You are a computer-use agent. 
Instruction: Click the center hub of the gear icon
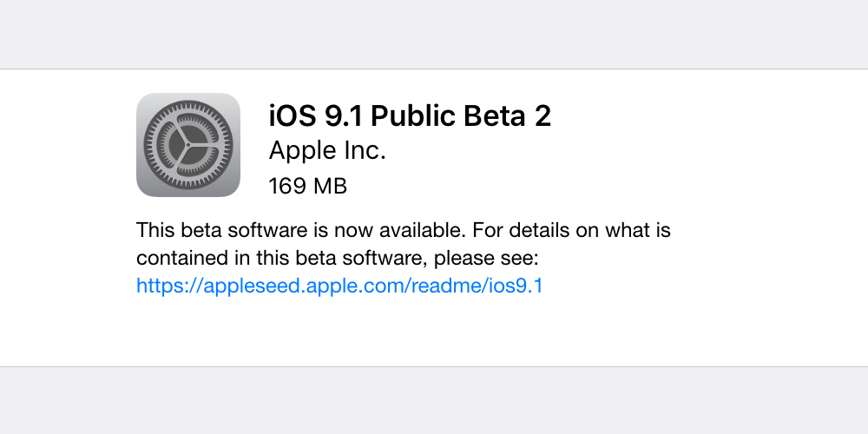click(188, 145)
